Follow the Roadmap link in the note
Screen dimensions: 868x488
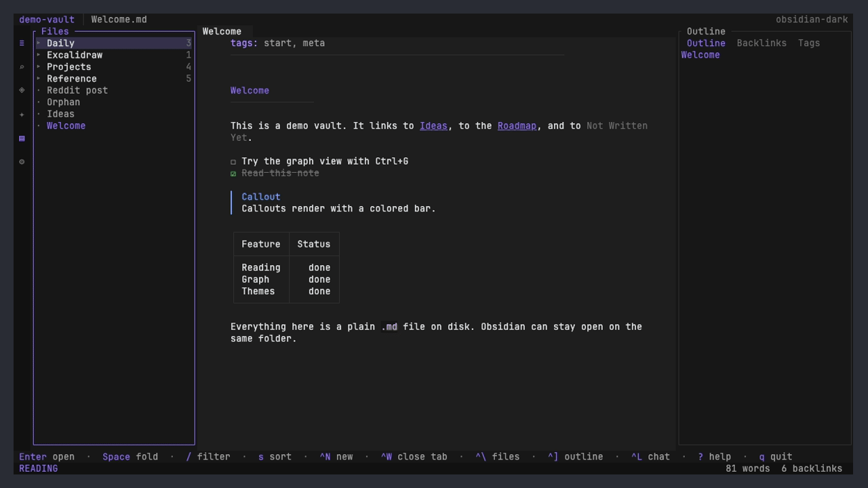[517, 125]
